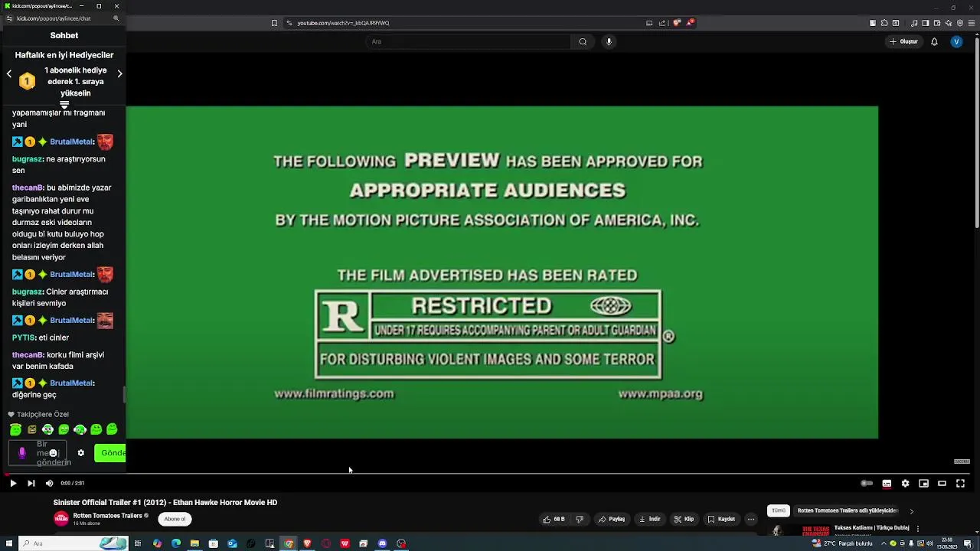Subscribe via the Abone ol button
980x551 pixels.
point(175,519)
